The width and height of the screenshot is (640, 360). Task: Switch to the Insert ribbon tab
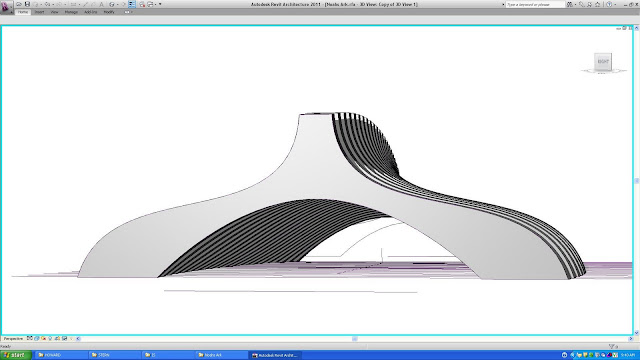click(x=39, y=12)
